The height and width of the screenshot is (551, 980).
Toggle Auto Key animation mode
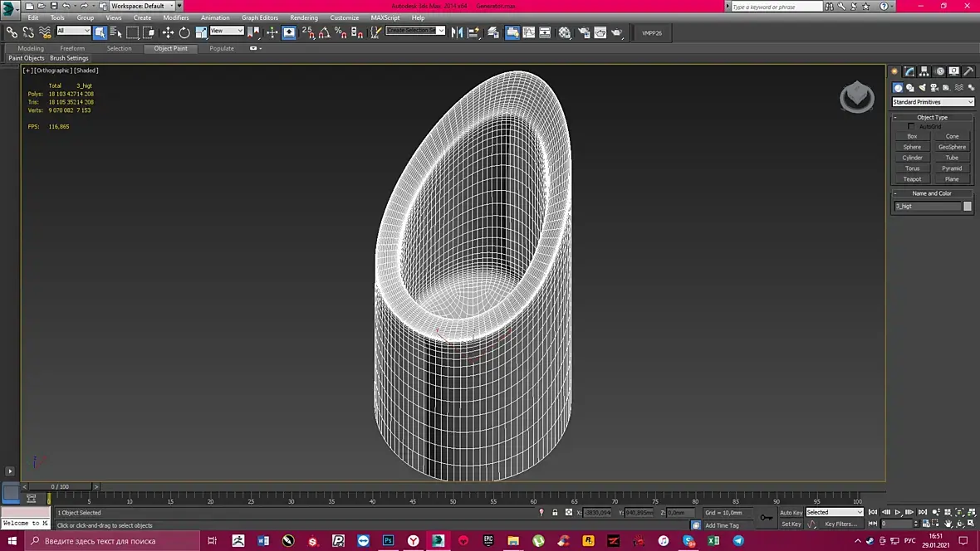791,513
